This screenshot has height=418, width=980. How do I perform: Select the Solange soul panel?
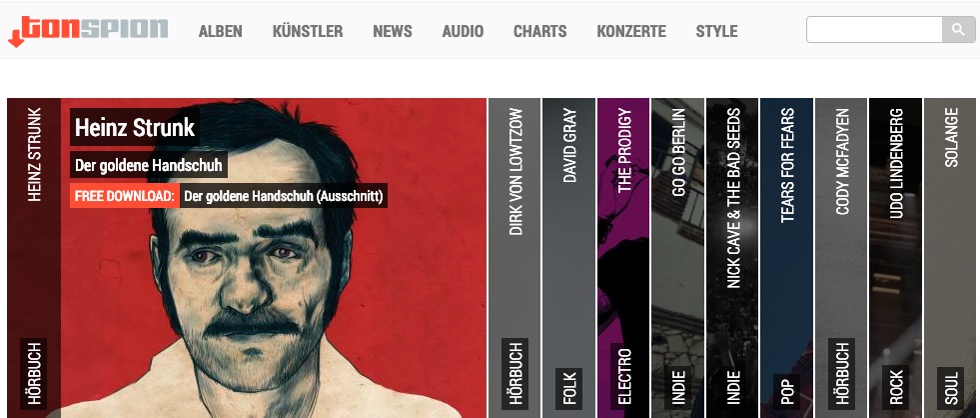point(949,258)
